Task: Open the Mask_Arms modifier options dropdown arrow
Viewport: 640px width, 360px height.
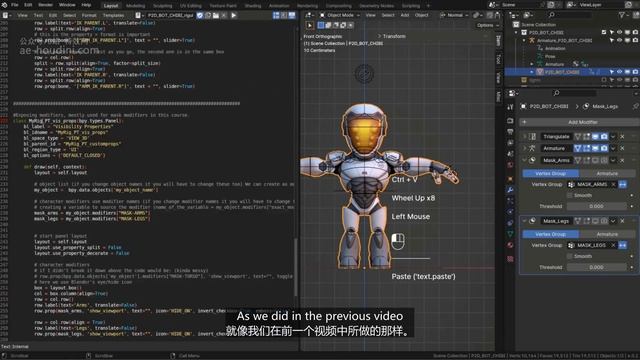Action: point(613,160)
